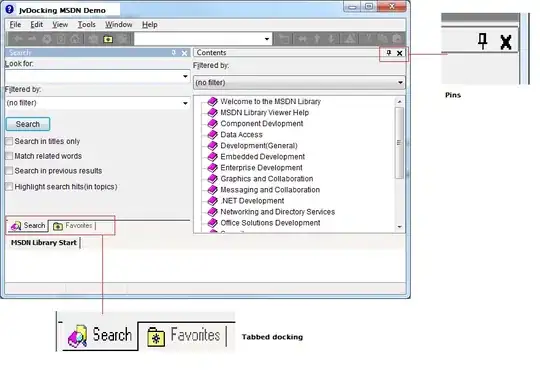540x370 pixels.
Task: Open the Look for dropdown arrow
Action: pos(185,76)
